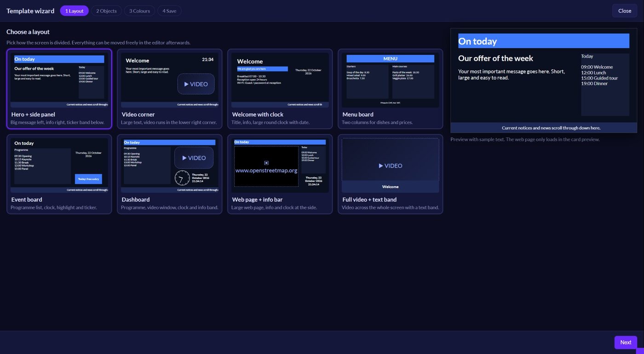Select the Event board layout card
Image resolution: width=644 pixels, height=354 pixels.
coord(59,174)
